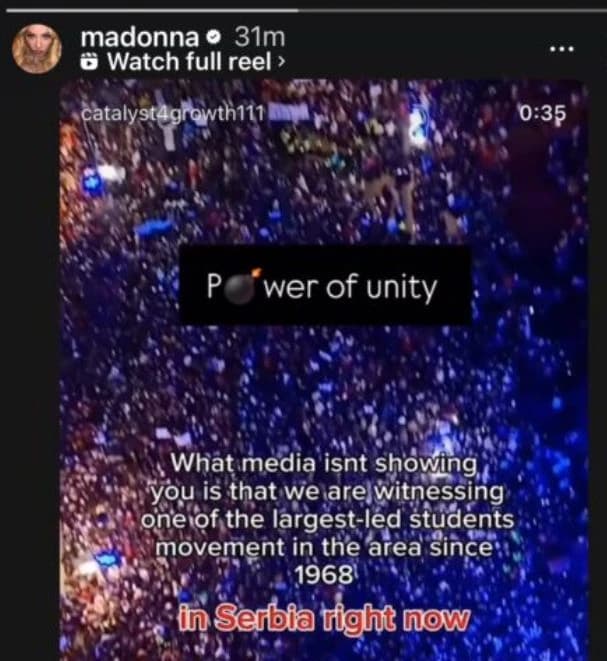Screen dimensions: 607x661
Task: Open the three-dot more options menu
Action: [561, 49]
